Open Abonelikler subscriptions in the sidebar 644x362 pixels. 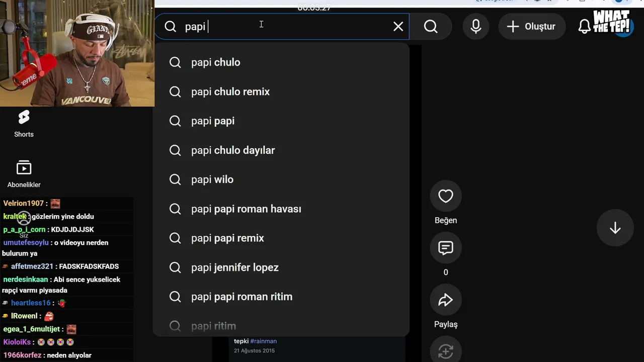pyautogui.click(x=24, y=174)
